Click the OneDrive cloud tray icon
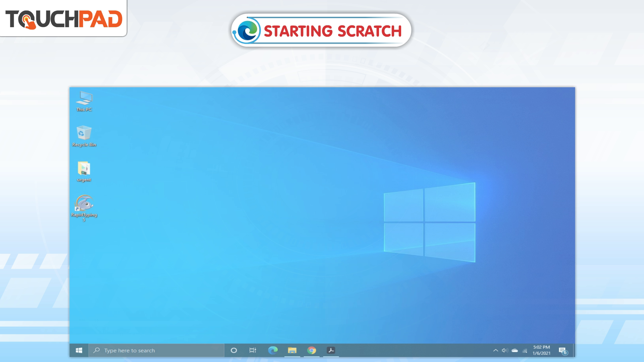Image resolution: width=644 pixels, height=362 pixels. click(x=515, y=350)
